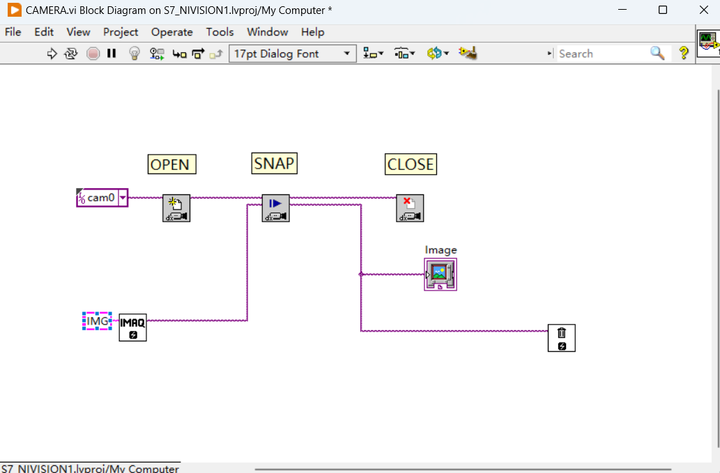Open the Help menu
The width and height of the screenshot is (720, 473).
coord(313,32)
